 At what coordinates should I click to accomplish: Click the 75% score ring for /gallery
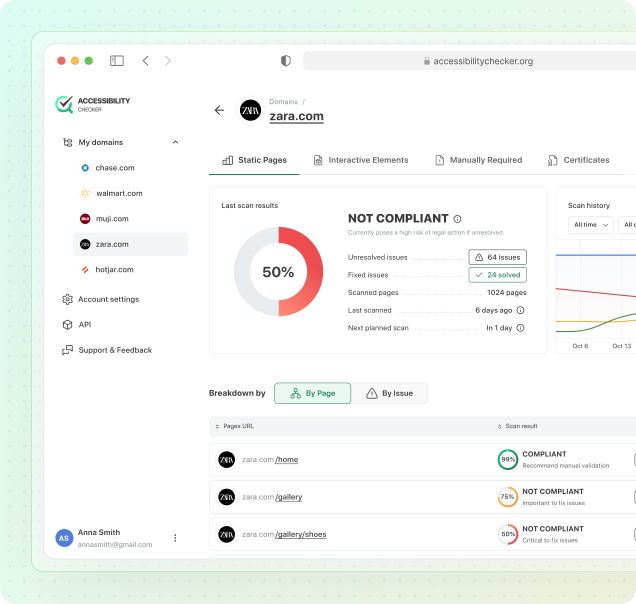[508, 497]
